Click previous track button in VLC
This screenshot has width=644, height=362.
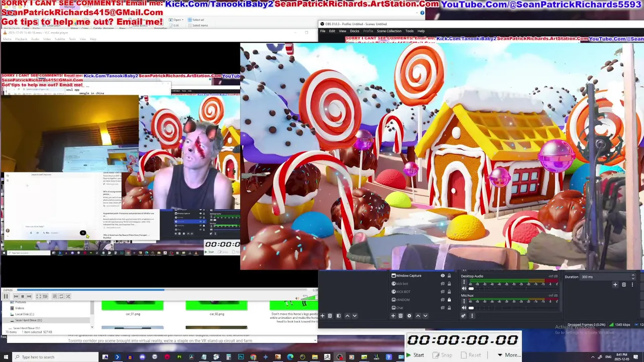point(16,296)
